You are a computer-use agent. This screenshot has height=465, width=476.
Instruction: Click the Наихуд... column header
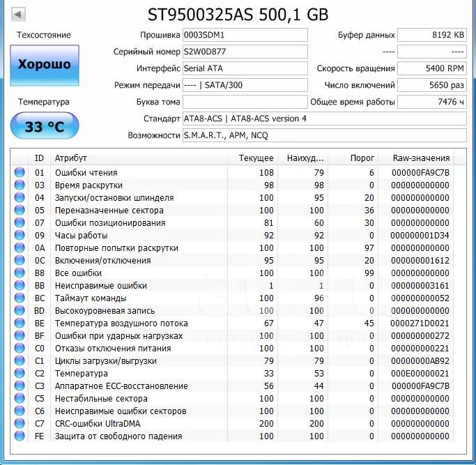302,158
